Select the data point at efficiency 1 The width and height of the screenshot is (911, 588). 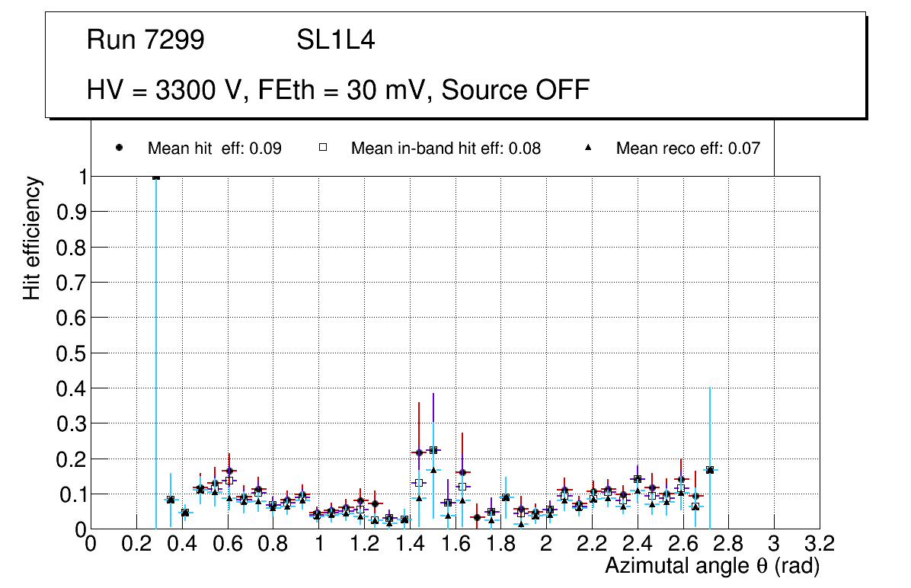156,177
